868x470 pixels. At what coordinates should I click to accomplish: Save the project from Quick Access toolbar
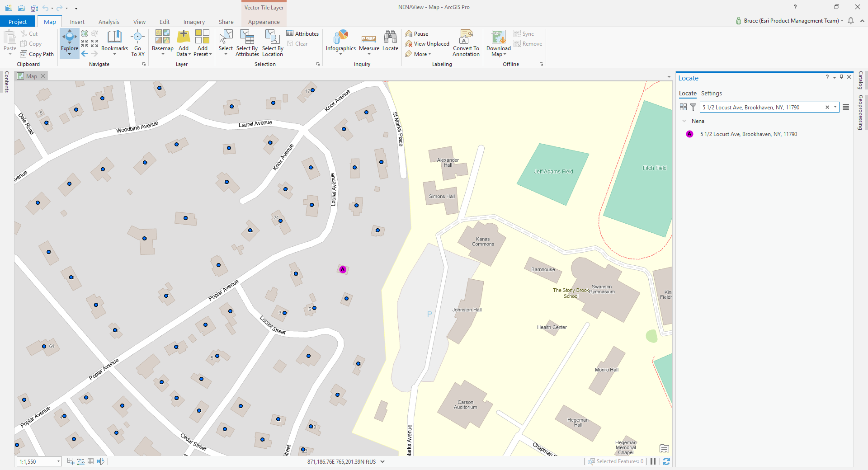(34, 8)
